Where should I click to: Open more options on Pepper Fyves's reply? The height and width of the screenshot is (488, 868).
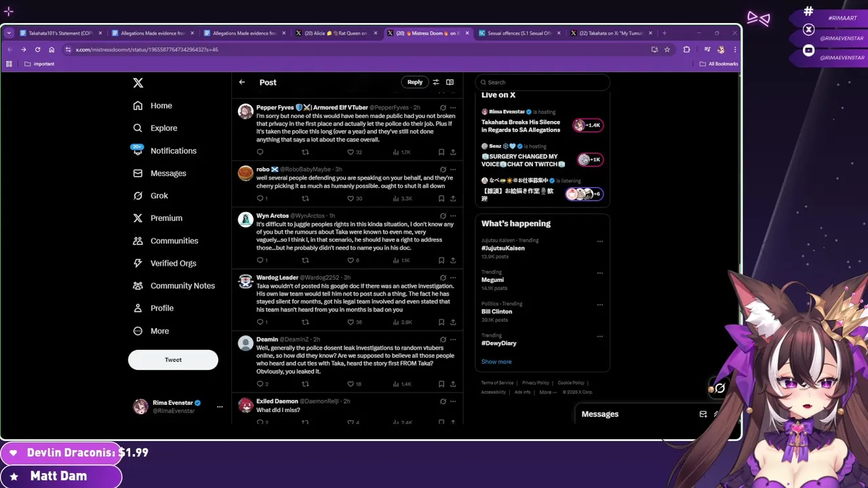[453, 107]
